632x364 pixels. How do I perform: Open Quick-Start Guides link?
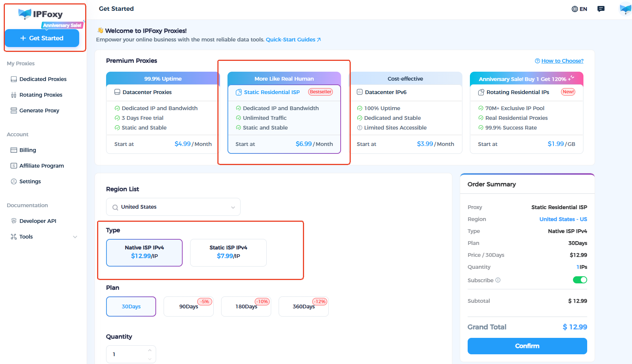tap(293, 40)
